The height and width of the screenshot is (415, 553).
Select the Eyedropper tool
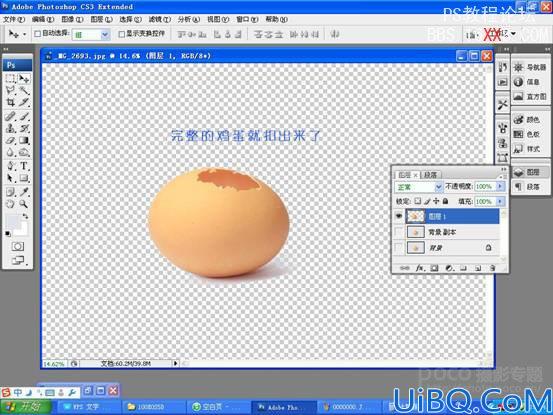point(24,191)
